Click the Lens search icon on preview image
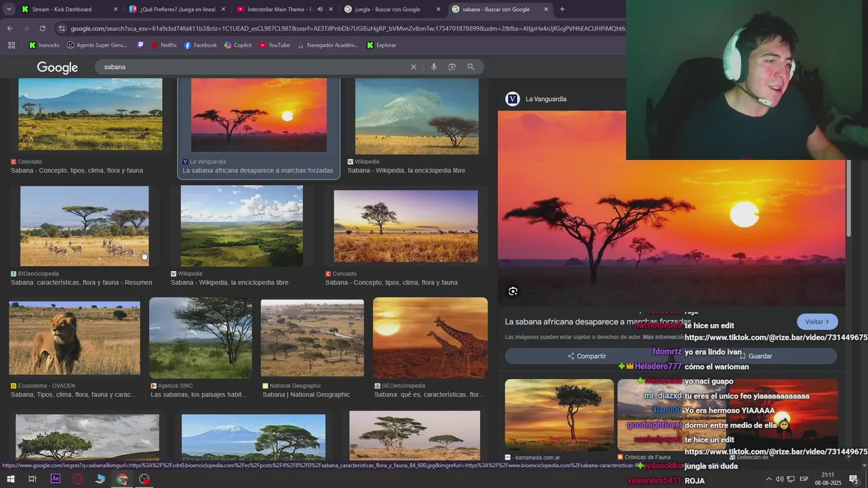The image size is (868, 488). point(513,291)
